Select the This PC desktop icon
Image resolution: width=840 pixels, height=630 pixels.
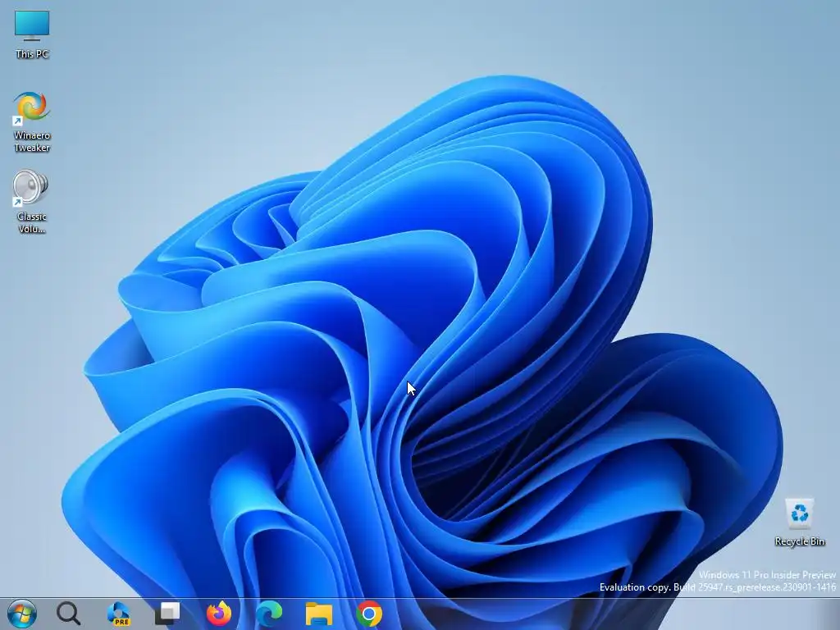click(x=32, y=33)
